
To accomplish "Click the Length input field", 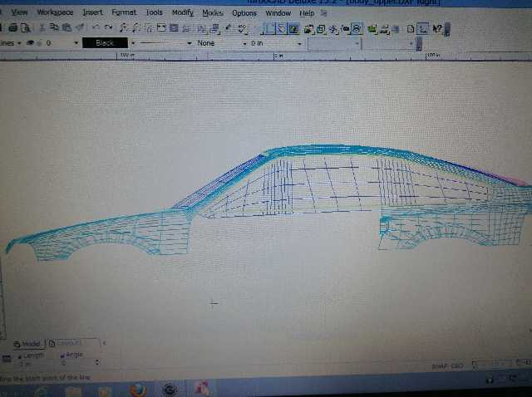I will click(x=33, y=363).
